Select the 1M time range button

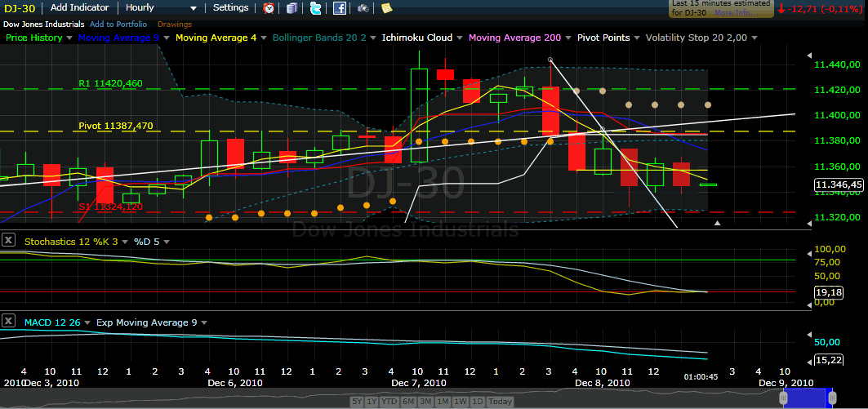pyautogui.click(x=443, y=402)
